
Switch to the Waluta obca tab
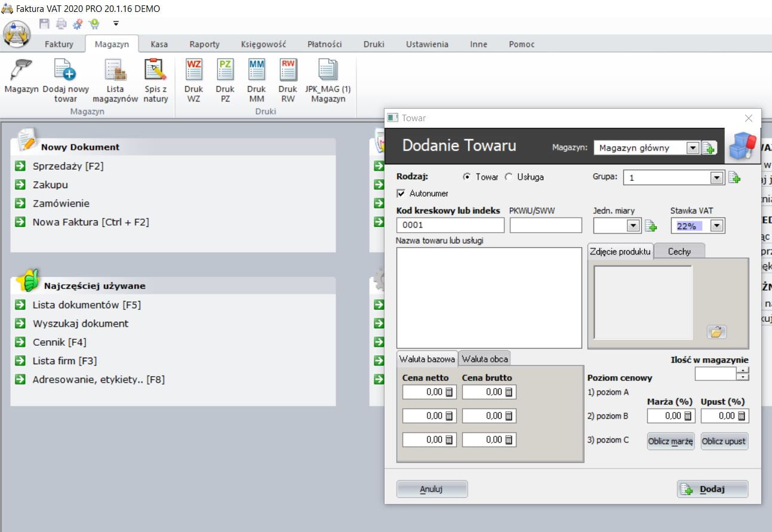[x=485, y=359]
